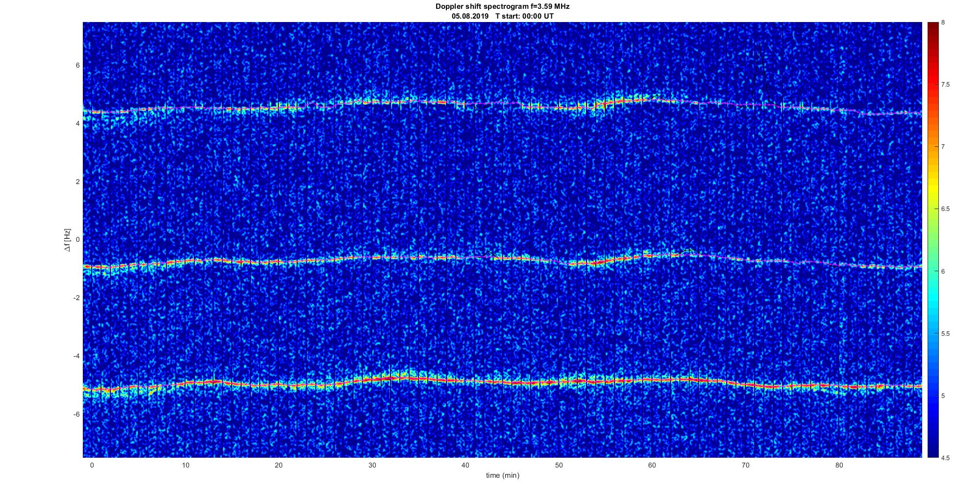This screenshot has width=980, height=491.
Task: Click colorbar tick label '5' beside color scale
Action: coord(943,396)
